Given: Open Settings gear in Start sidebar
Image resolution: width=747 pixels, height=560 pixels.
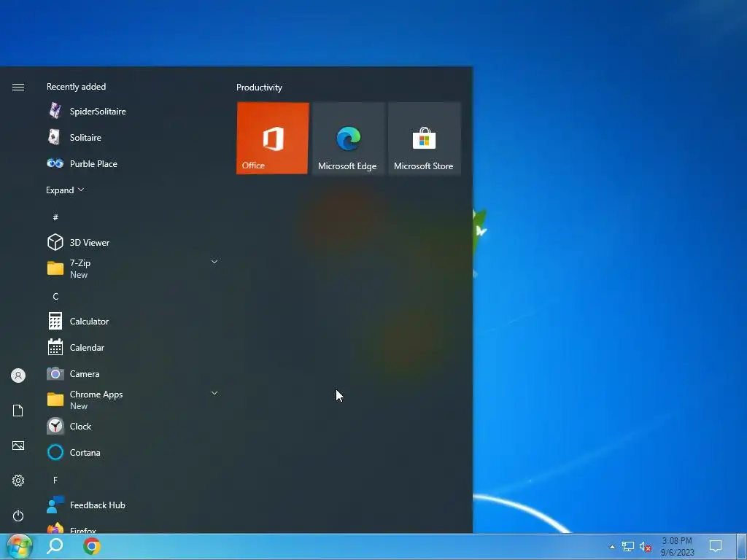Looking at the screenshot, I should pos(18,481).
